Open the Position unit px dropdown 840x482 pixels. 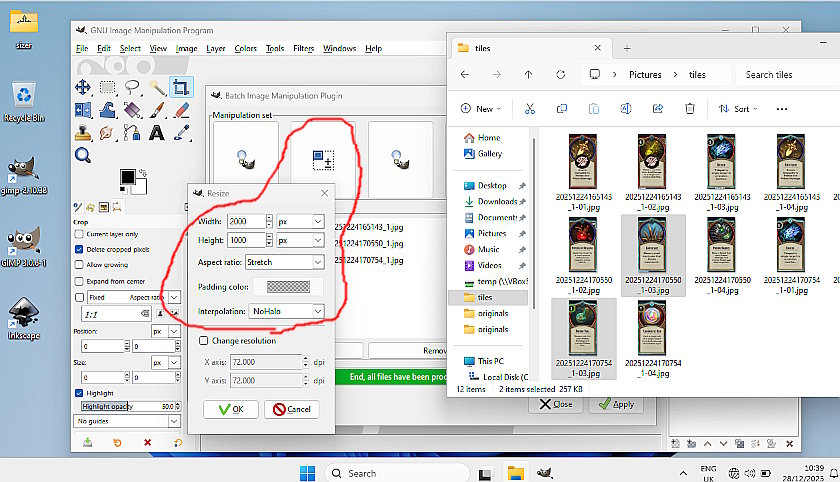pos(167,332)
